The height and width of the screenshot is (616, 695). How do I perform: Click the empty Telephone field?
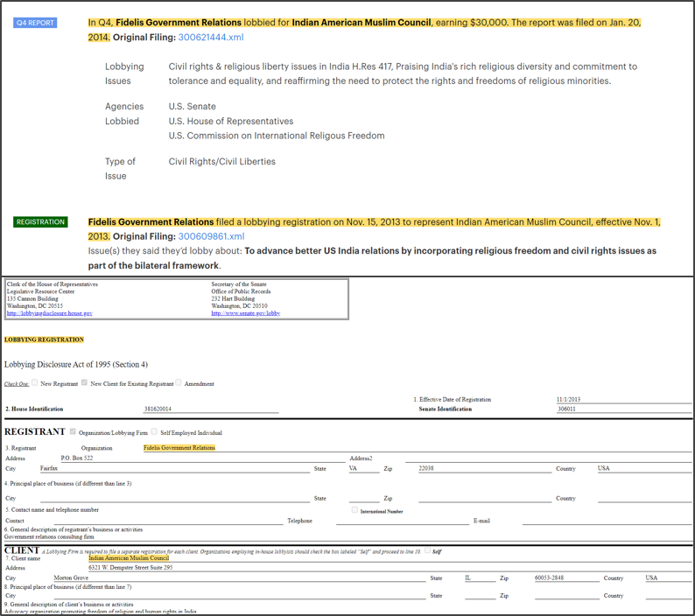coord(403,521)
